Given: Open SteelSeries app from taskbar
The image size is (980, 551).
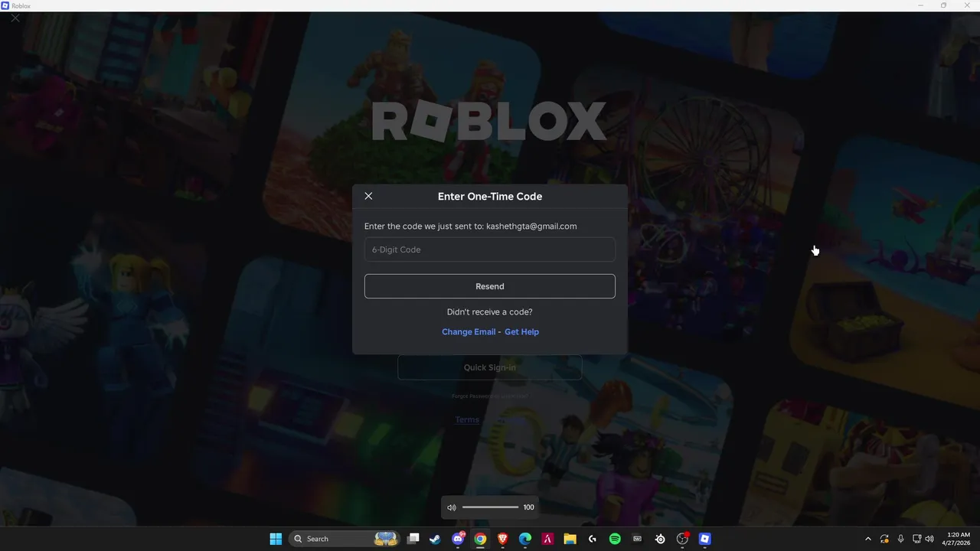Looking at the screenshot, I should (x=660, y=539).
